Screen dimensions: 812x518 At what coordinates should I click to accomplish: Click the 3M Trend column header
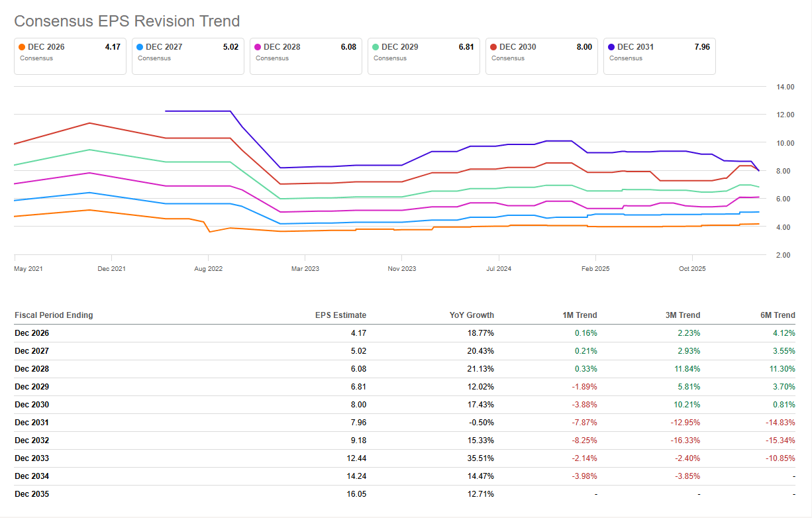(x=682, y=315)
